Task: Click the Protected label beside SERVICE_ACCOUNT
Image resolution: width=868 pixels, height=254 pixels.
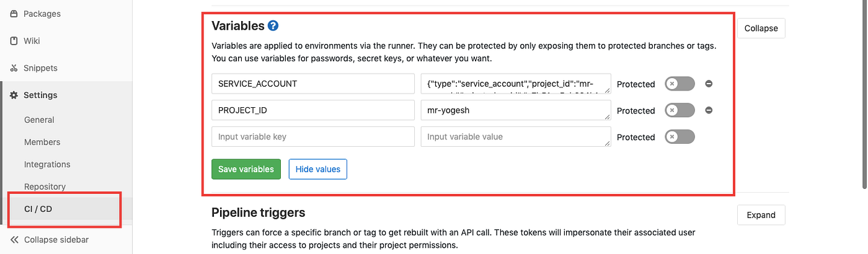Action: click(x=636, y=84)
